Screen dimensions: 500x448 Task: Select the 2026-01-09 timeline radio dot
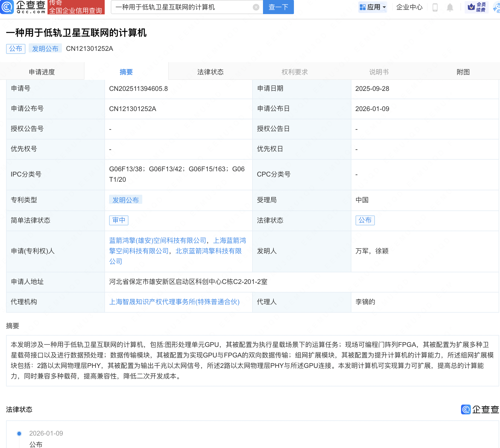[x=19, y=433]
